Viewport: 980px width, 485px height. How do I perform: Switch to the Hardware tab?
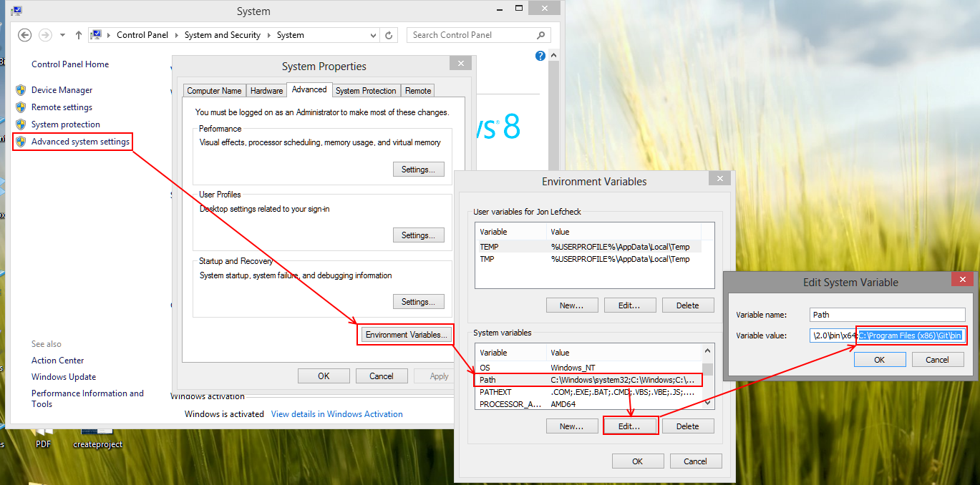[x=266, y=91]
